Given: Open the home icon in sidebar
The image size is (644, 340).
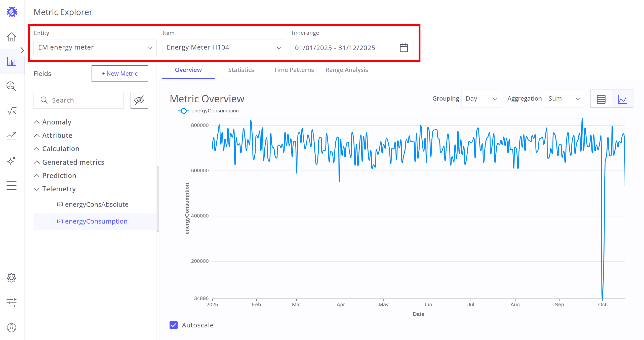Looking at the screenshot, I should [x=12, y=37].
